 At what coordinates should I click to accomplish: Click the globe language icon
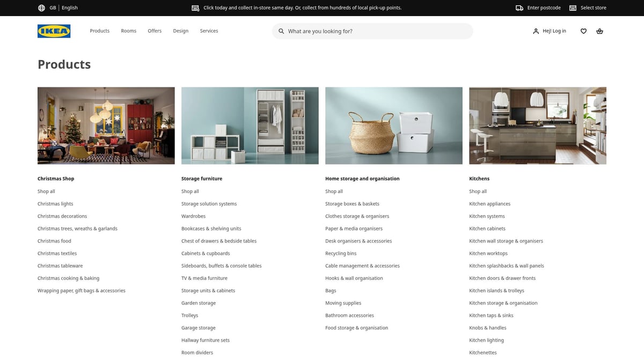tap(41, 8)
